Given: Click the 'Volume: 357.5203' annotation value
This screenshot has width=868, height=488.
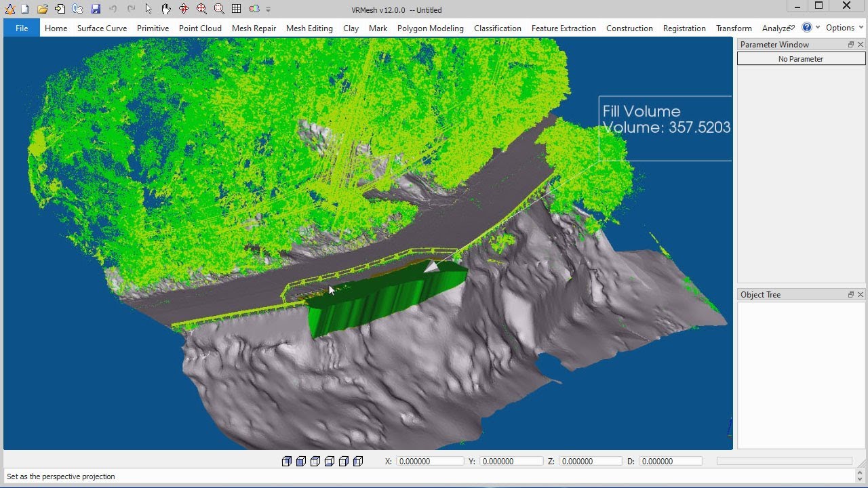Looking at the screenshot, I should [x=667, y=127].
